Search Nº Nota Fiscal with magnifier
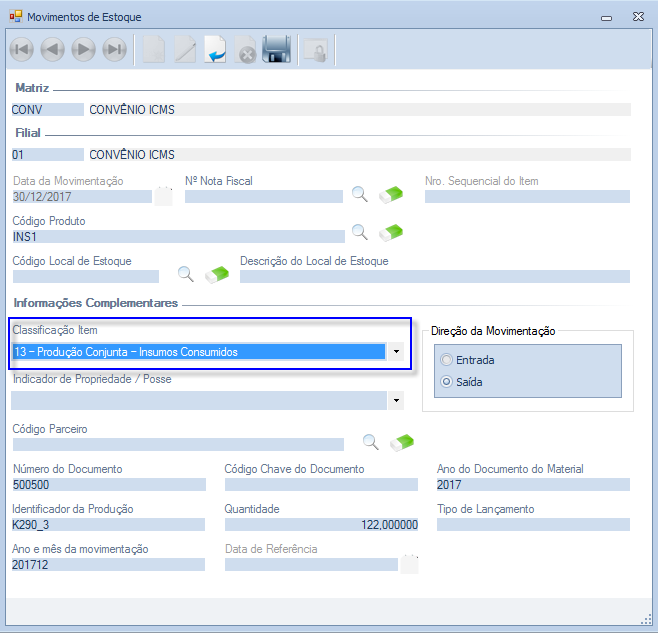 tap(360, 194)
